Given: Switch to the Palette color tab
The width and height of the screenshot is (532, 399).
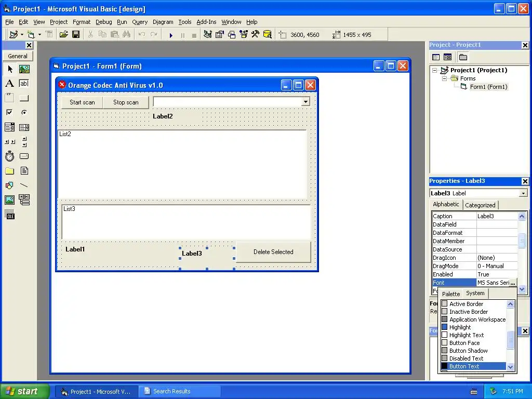Looking at the screenshot, I should click(451, 294).
